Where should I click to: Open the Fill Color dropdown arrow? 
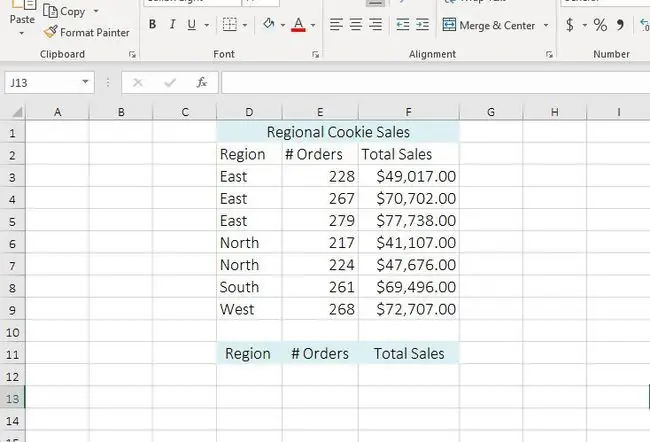point(283,25)
